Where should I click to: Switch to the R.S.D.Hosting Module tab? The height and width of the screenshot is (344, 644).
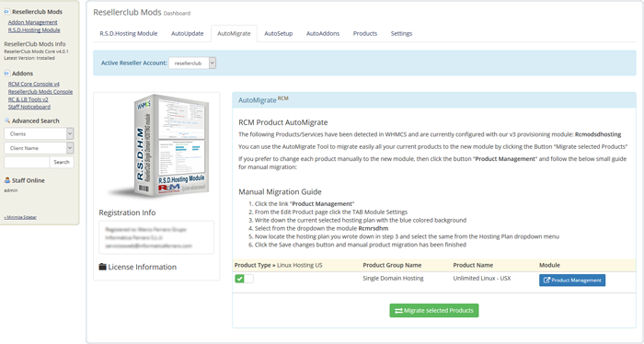point(129,34)
